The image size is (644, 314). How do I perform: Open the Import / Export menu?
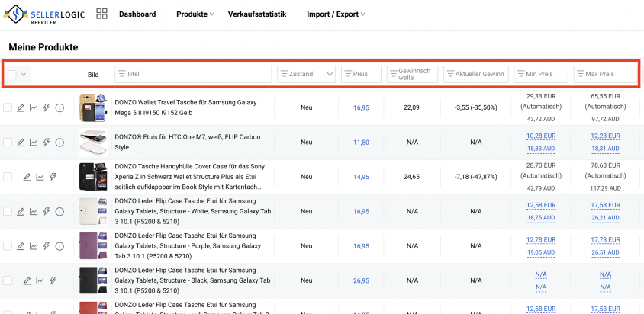[x=336, y=14]
